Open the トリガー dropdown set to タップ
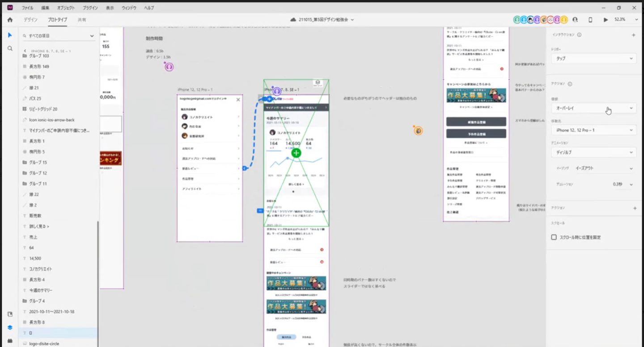Viewport: 644px width, 347px height. pyautogui.click(x=593, y=59)
